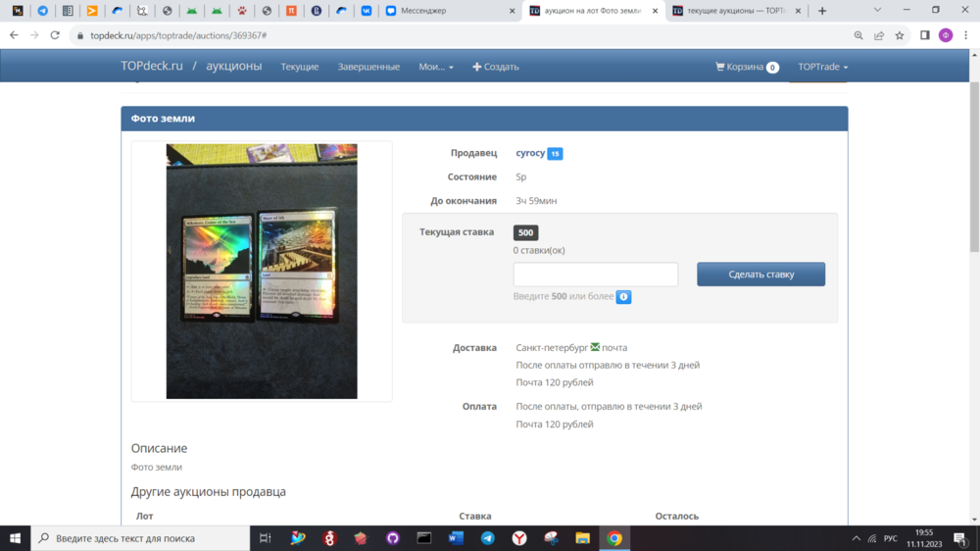This screenshot has width=980, height=551.
Task: Click the Ставка column header
Action: pyautogui.click(x=475, y=516)
